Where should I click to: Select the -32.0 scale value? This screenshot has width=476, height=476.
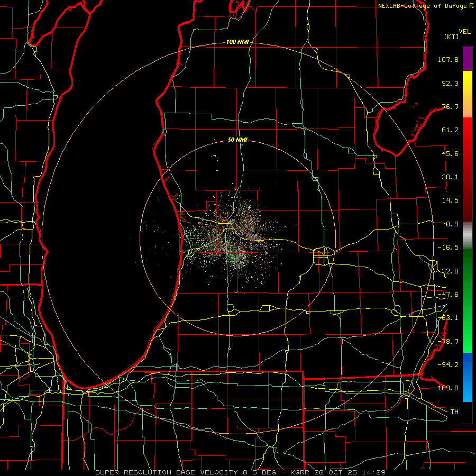tap(448, 271)
